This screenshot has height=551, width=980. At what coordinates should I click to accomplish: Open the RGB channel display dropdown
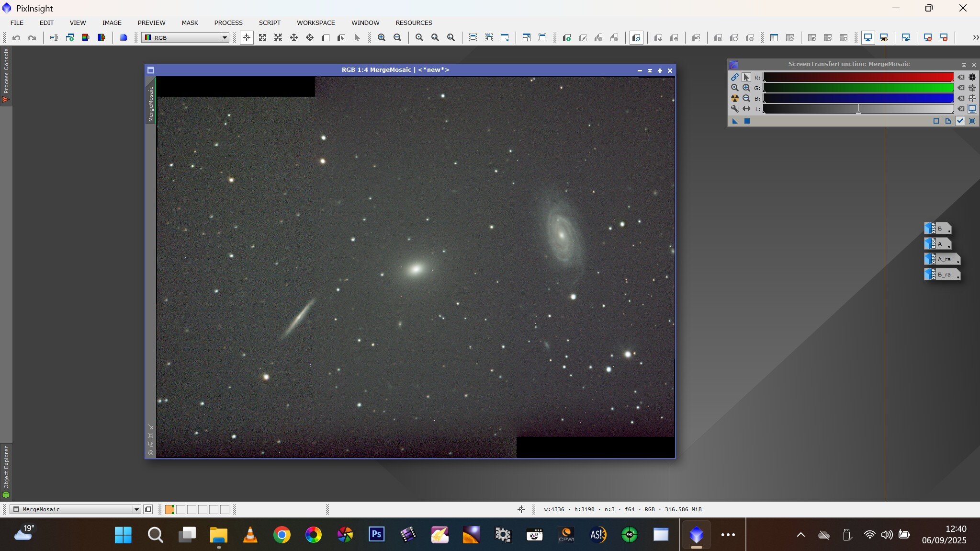click(x=224, y=37)
